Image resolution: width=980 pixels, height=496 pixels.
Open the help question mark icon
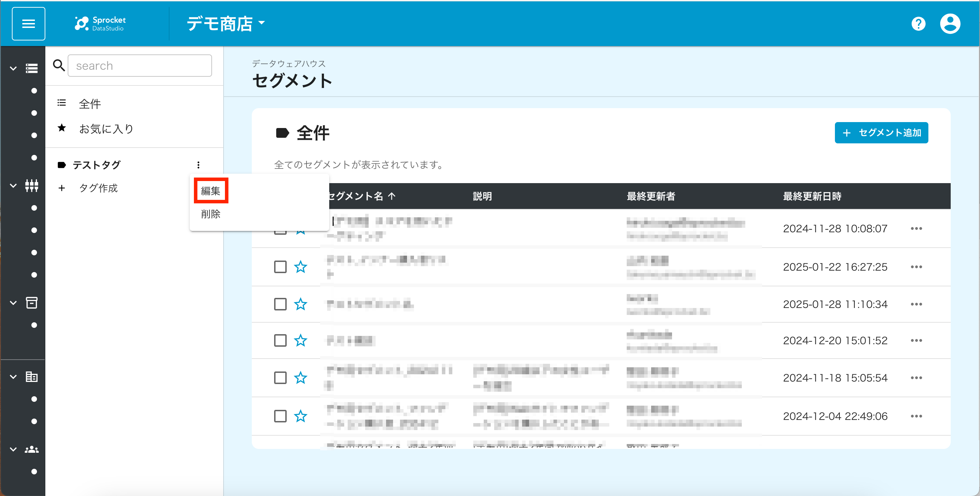pos(918,24)
